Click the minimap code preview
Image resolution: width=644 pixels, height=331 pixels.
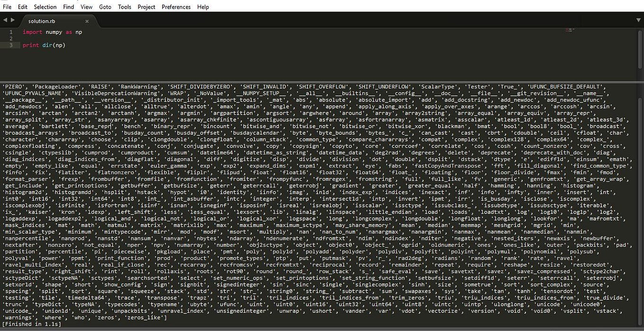pyautogui.click(x=570, y=30)
